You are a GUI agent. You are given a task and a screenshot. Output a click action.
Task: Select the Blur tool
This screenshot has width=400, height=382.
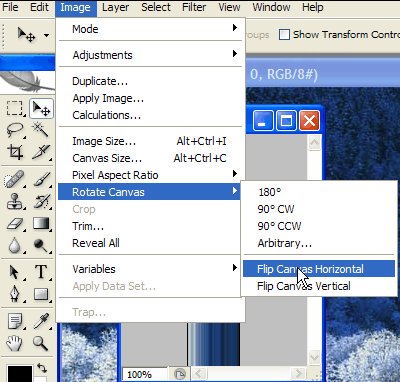click(15, 245)
